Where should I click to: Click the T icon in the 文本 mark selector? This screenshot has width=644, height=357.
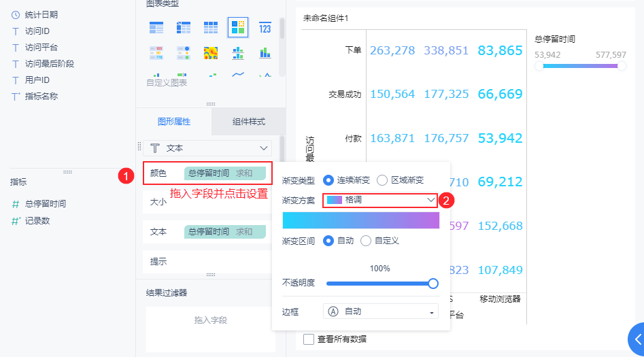[155, 148]
